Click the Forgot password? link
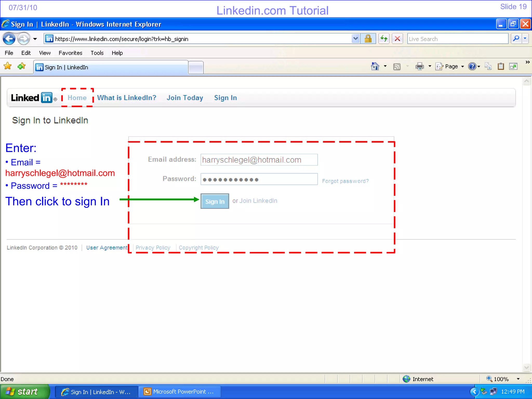Image resolution: width=532 pixels, height=399 pixels. pos(345,181)
